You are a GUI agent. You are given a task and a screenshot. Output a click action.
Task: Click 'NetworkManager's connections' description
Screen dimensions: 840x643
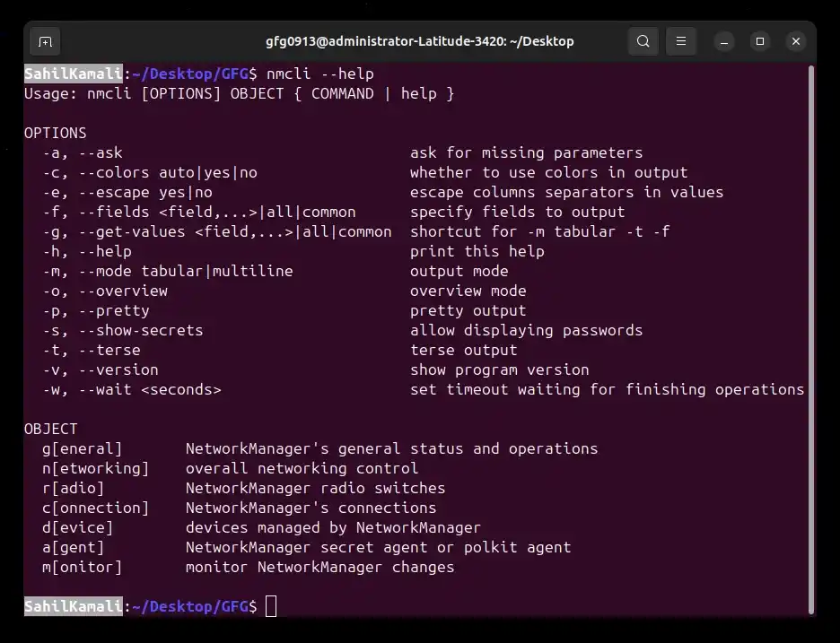pos(311,508)
